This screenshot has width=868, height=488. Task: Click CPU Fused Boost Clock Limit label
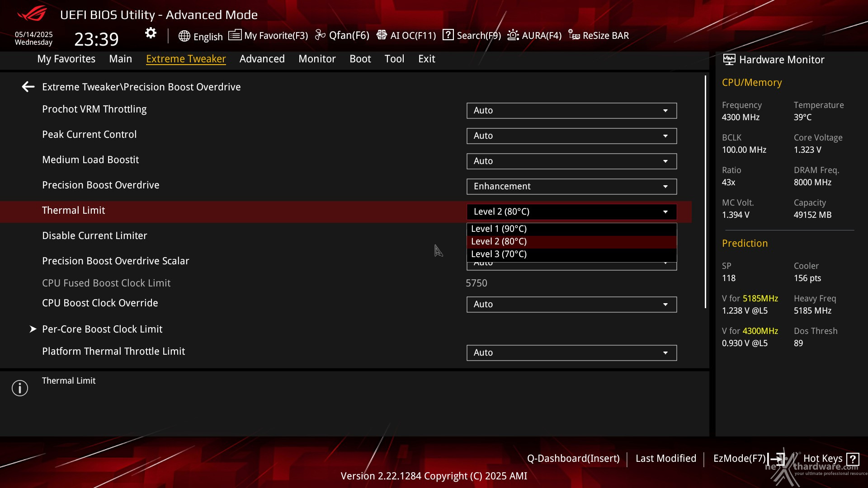click(x=106, y=283)
